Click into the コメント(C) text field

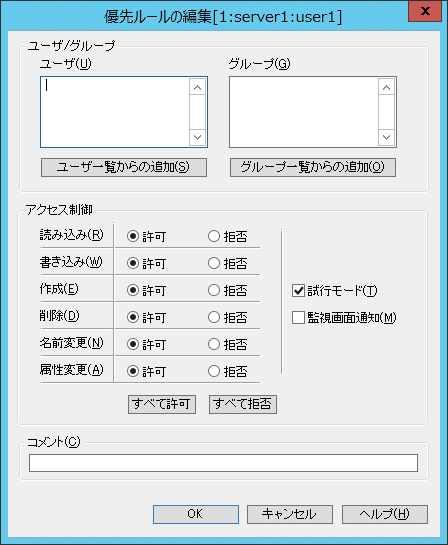coord(223,463)
